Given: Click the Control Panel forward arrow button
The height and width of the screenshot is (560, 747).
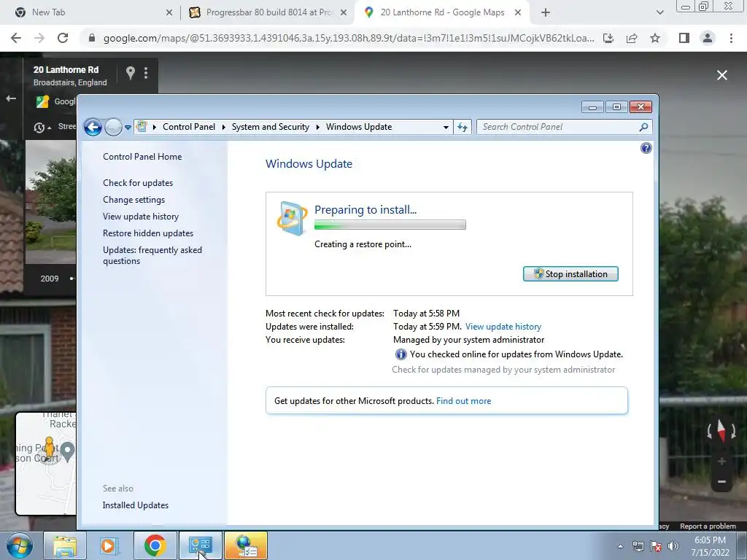Looking at the screenshot, I should pos(113,127).
